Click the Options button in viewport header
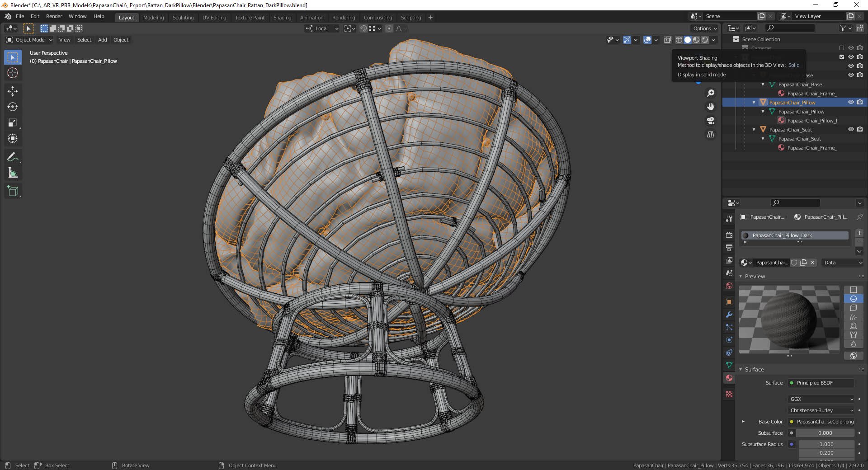The height and width of the screenshot is (470, 868). [704, 28]
